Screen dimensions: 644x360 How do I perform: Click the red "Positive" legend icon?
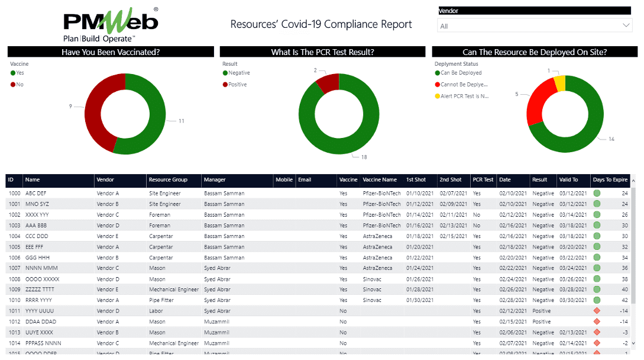tap(224, 83)
